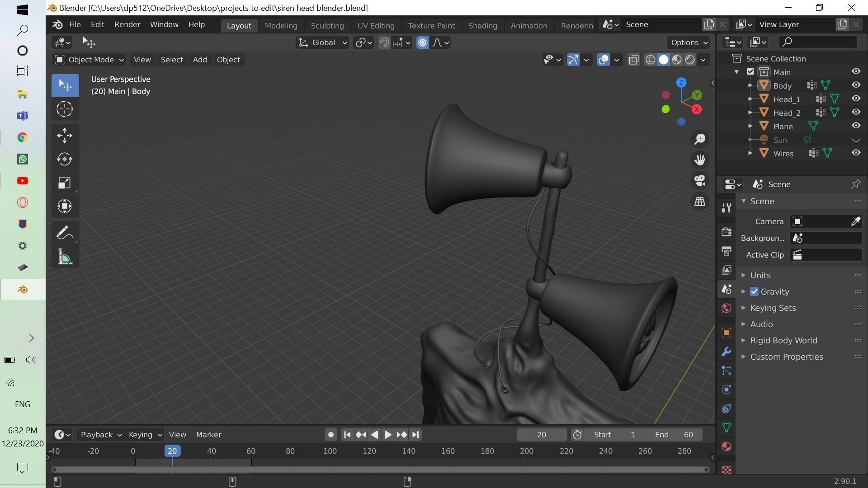Screen dimensions: 868x488
Task: Click the current frame field showing 20
Action: point(542,435)
